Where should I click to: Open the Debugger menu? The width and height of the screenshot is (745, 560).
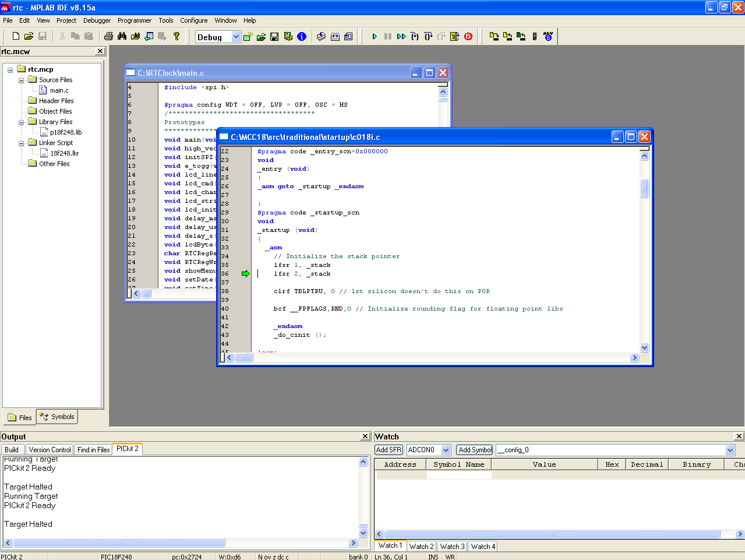pyautogui.click(x=97, y=20)
